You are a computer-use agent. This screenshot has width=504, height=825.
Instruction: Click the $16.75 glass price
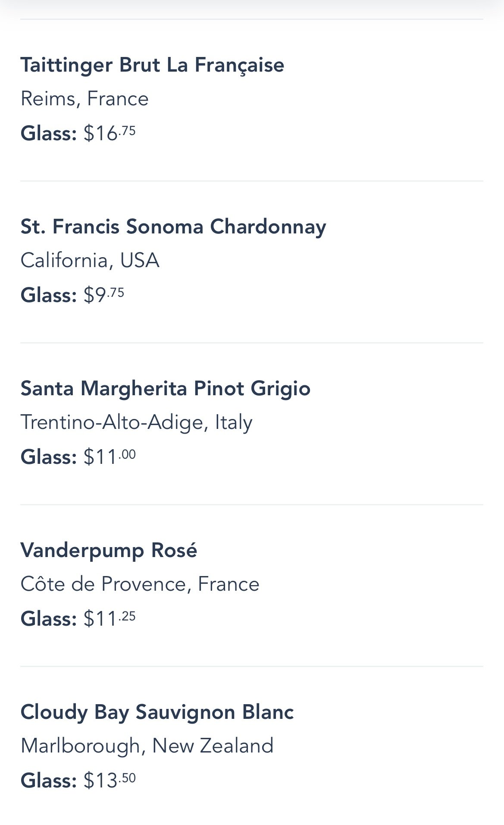(x=110, y=133)
